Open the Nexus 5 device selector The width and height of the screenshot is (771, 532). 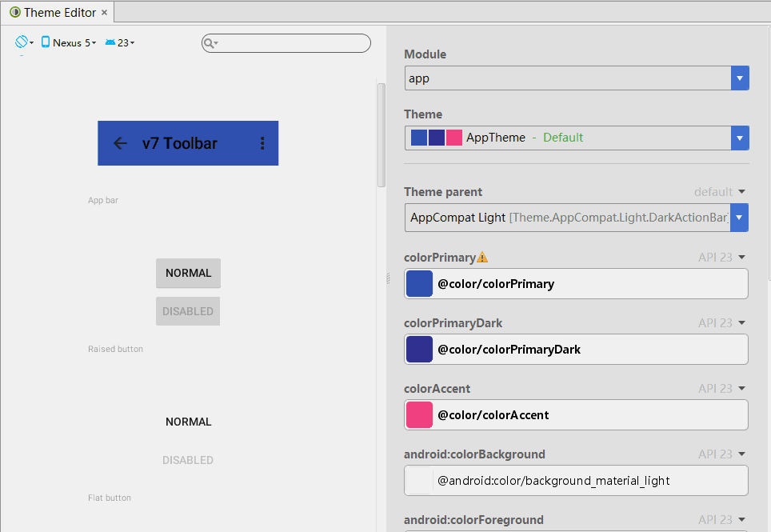pyautogui.click(x=69, y=42)
